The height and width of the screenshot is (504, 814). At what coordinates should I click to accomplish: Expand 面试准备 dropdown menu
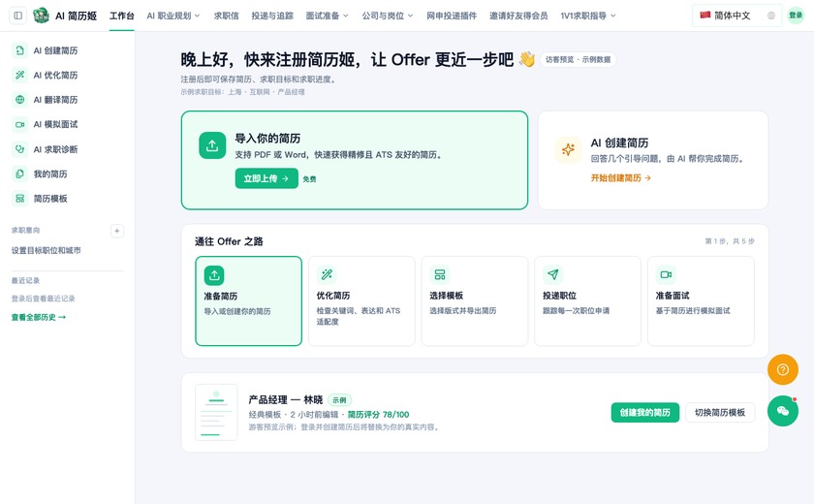328,16
